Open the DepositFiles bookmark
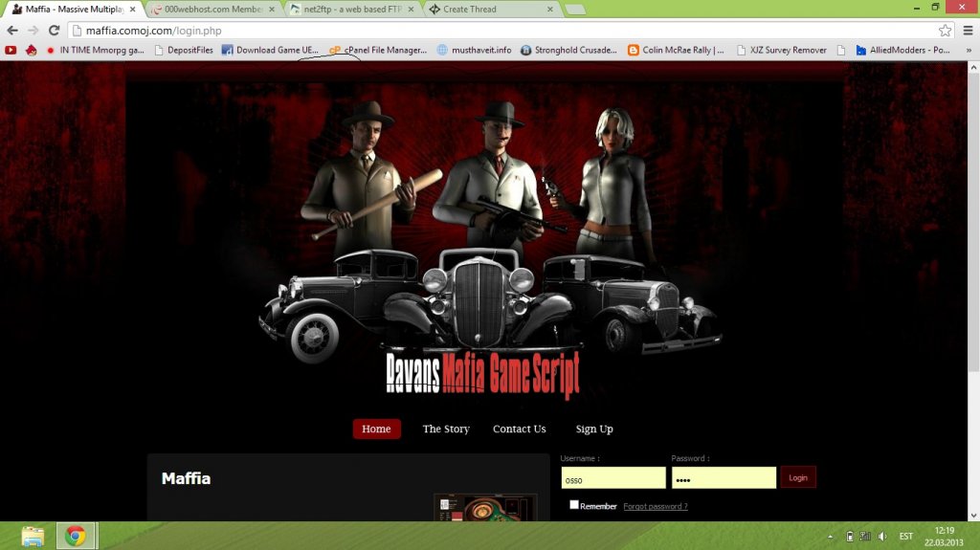 184,50
